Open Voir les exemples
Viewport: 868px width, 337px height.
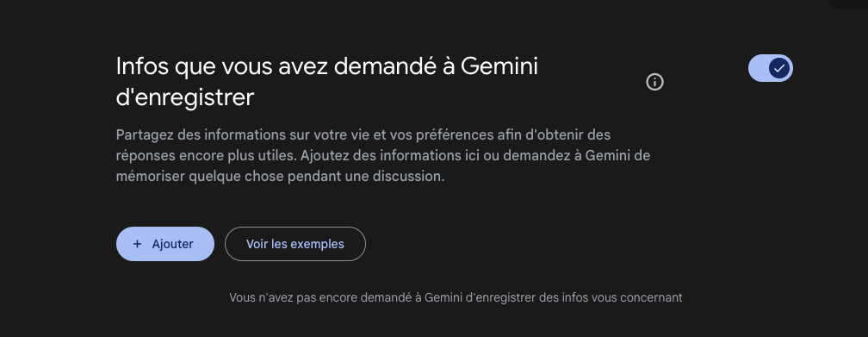click(295, 244)
